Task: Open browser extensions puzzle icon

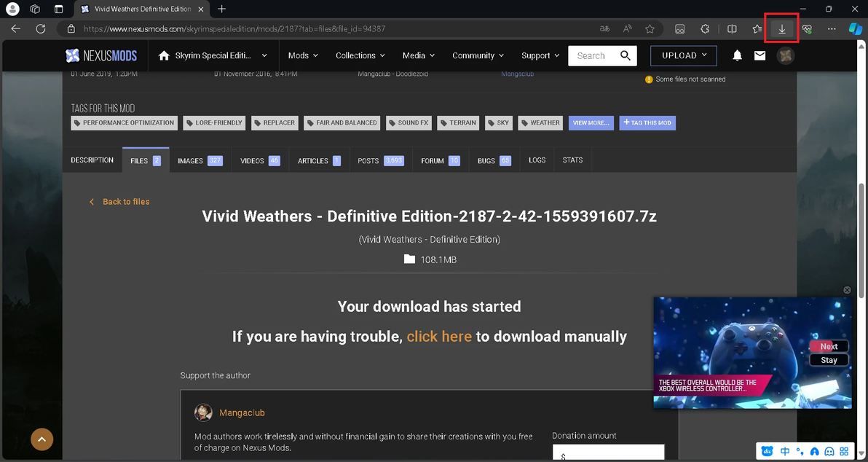Action: click(x=705, y=29)
